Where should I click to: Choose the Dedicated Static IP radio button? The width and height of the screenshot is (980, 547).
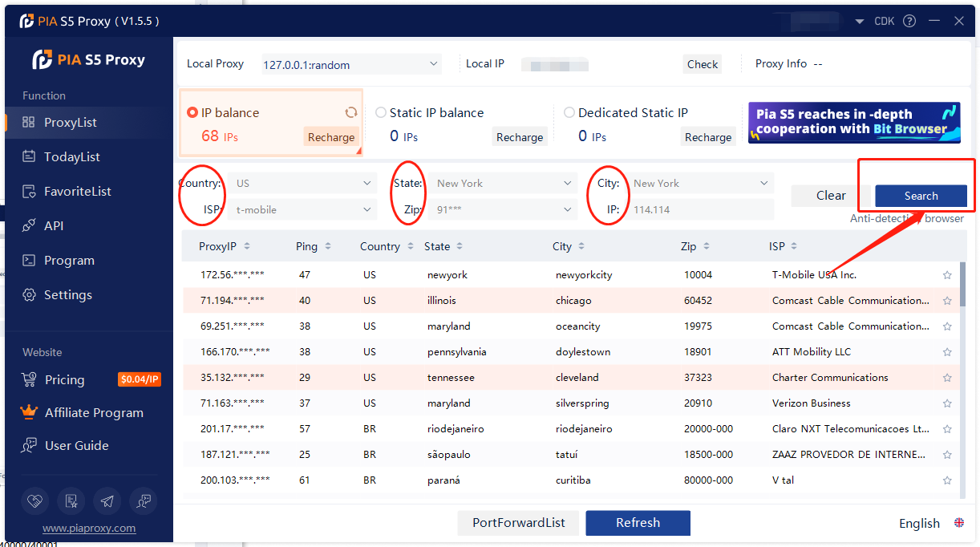569,113
